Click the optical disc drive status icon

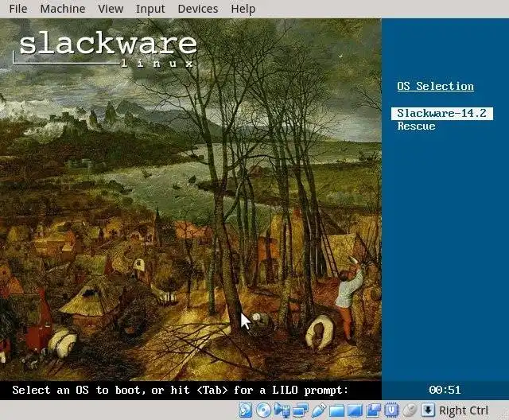[x=263, y=410]
